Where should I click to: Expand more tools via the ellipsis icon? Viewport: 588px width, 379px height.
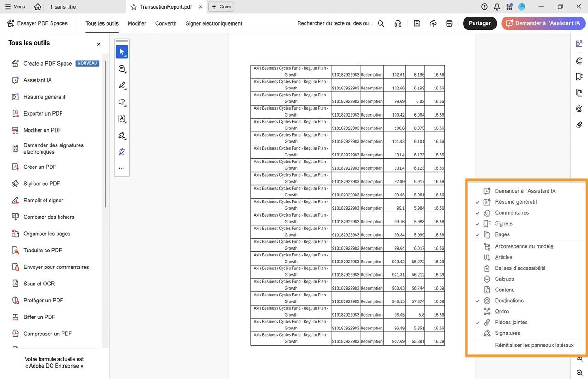122,168
